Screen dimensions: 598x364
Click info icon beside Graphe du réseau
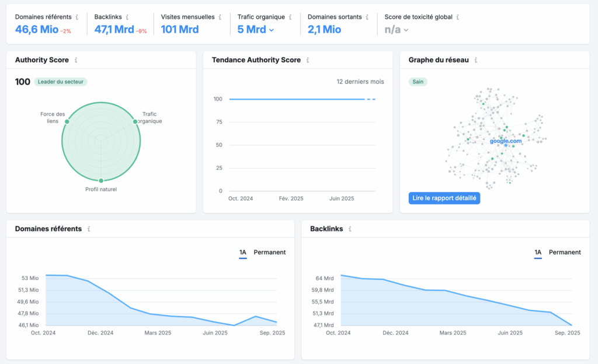[x=476, y=60]
